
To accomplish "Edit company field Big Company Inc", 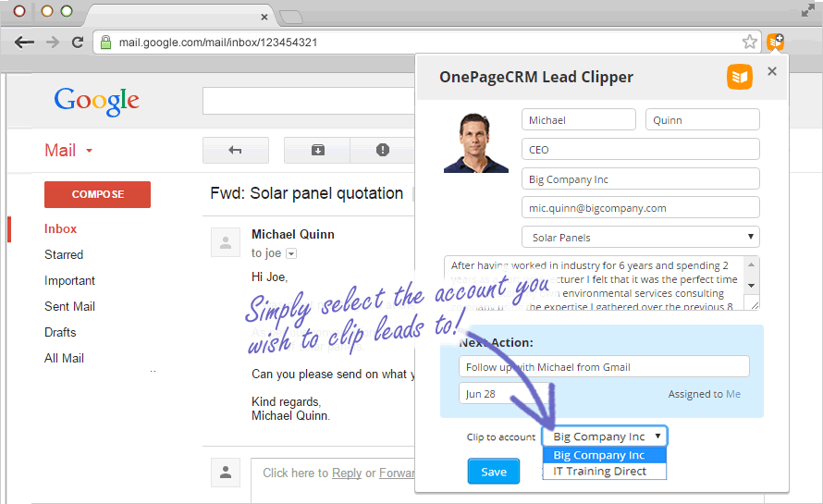I will coord(640,178).
